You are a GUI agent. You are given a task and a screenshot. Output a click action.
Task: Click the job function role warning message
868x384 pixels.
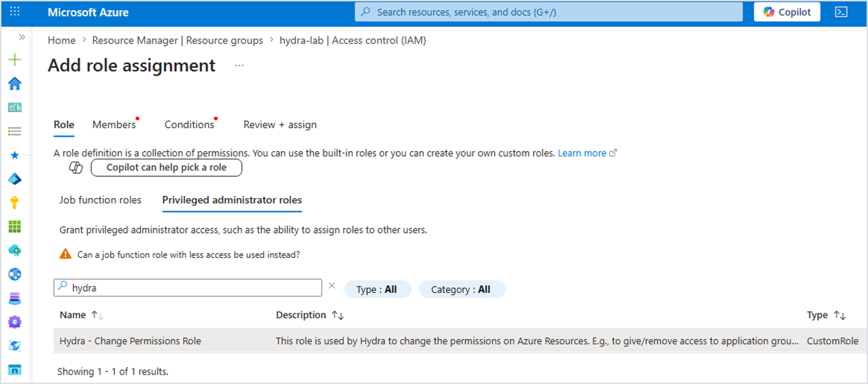188,255
